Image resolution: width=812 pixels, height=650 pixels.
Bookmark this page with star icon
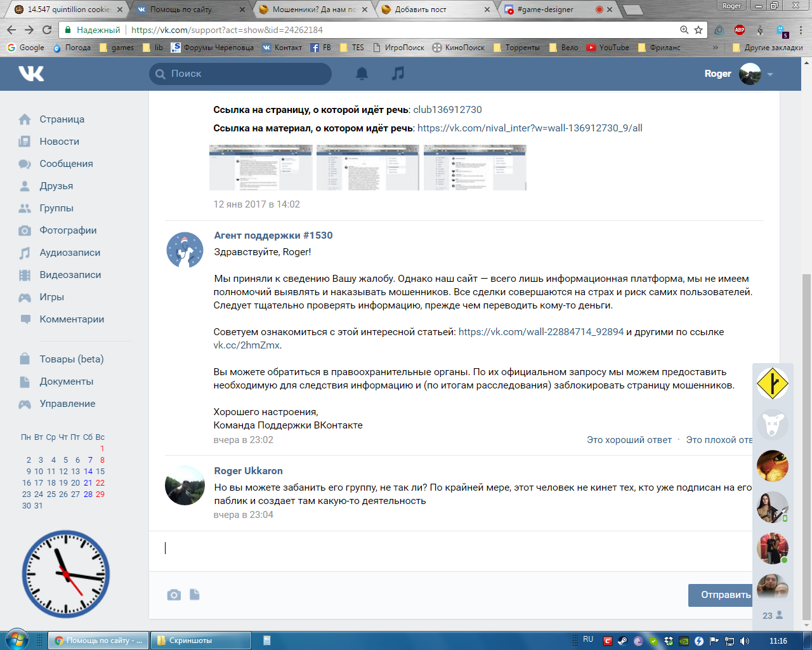pos(698,30)
